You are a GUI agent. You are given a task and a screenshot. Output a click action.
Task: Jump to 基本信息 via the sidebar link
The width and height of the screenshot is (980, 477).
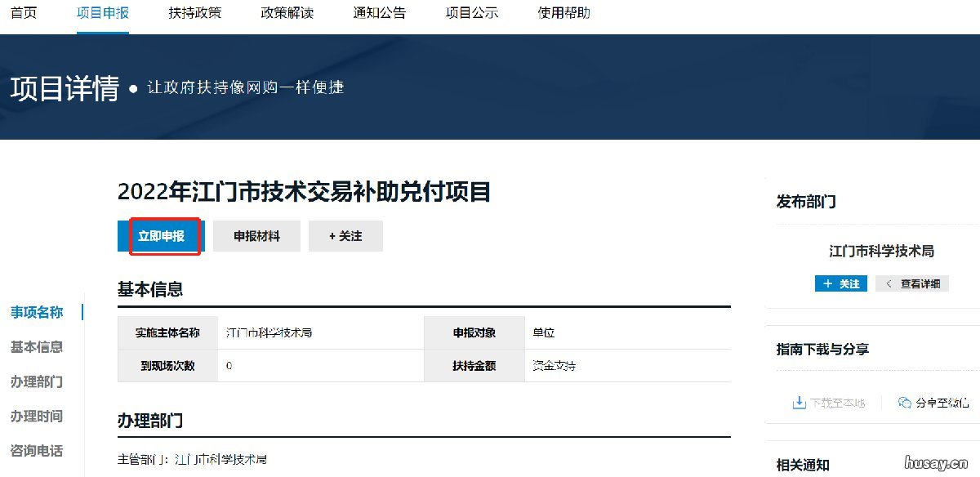[x=36, y=347]
